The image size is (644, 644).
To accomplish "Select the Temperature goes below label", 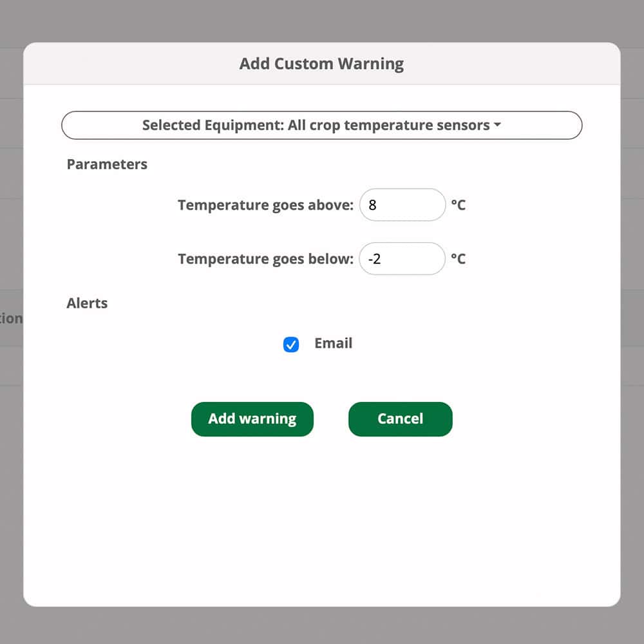I will point(265,258).
